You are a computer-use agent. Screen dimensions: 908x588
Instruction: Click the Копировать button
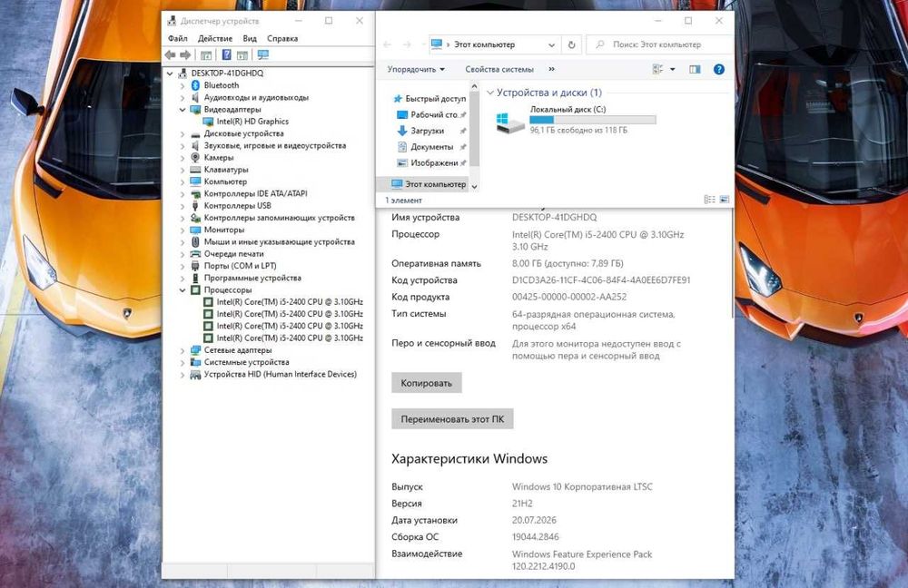(x=426, y=383)
